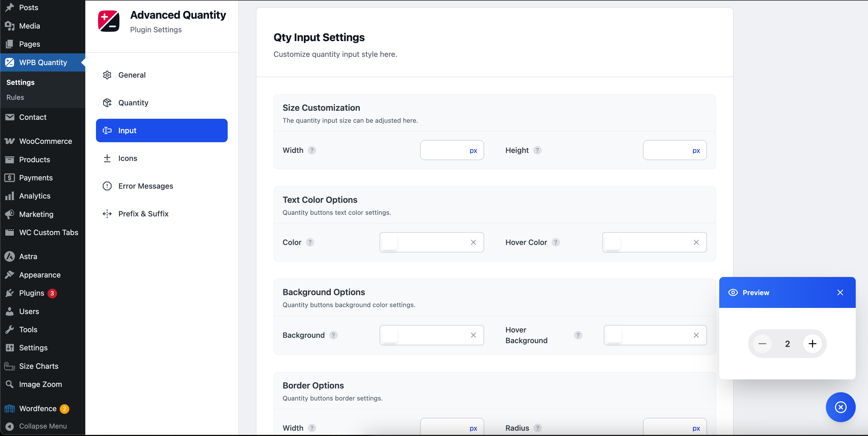Show the Width help tooltip
This screenshot has height=436, width=868.
[x=312, y=150]
